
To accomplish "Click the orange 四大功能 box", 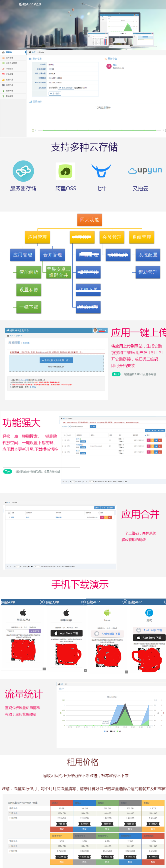I will [x=89, y=220].
